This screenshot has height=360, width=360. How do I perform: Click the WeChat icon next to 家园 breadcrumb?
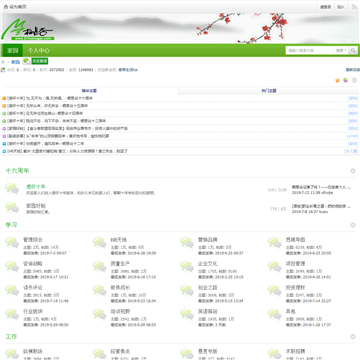(x=26, y=61)
